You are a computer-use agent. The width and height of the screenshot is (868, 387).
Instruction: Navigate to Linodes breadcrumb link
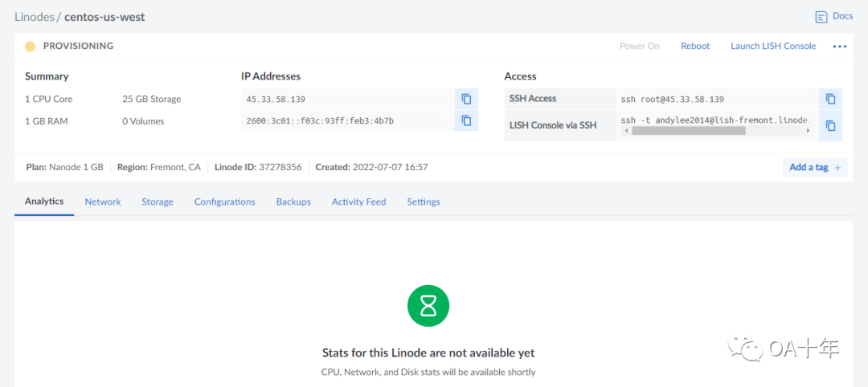click(33, 17)
